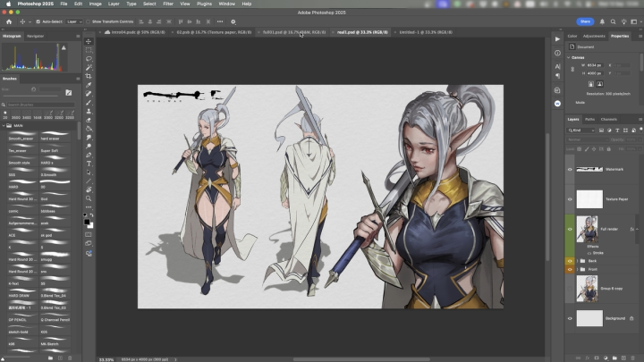Select the Lasso tool
644x362 pixels.
(89, 59)
